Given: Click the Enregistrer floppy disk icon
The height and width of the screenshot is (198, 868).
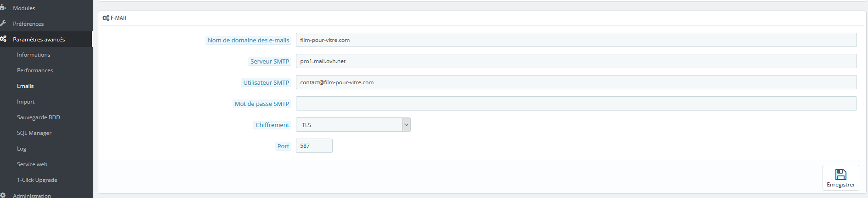Looking at the screenshot, I should pyautogui.click(x=841, y=175).
